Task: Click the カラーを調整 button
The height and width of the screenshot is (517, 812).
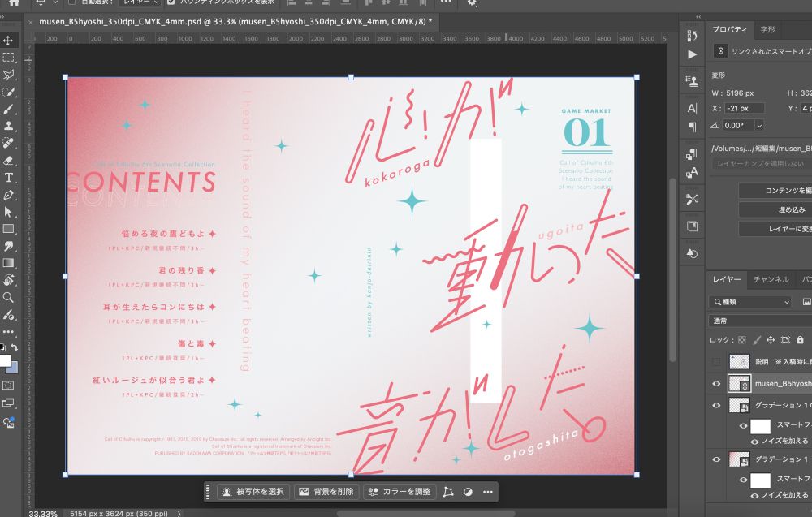Action: [400, 492]
